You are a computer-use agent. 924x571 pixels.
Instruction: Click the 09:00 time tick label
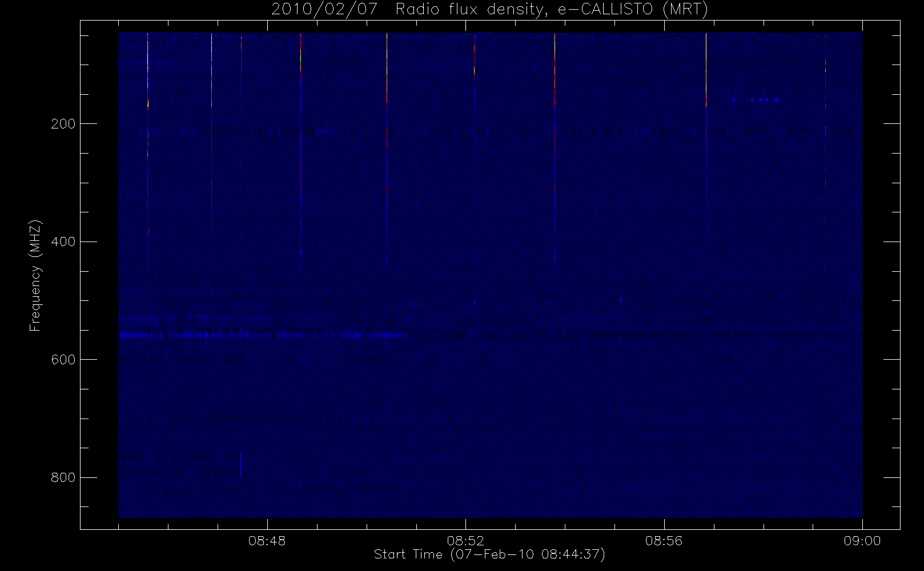pos(862,540)
